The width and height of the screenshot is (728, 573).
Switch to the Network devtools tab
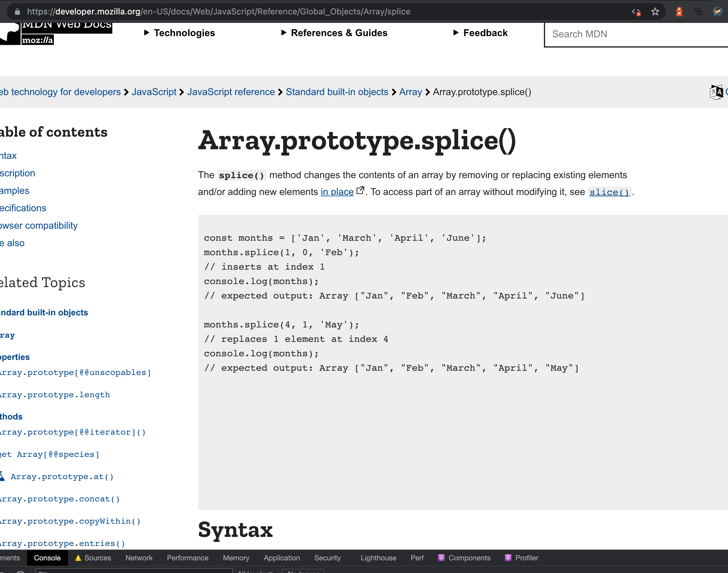coord(139,558)
